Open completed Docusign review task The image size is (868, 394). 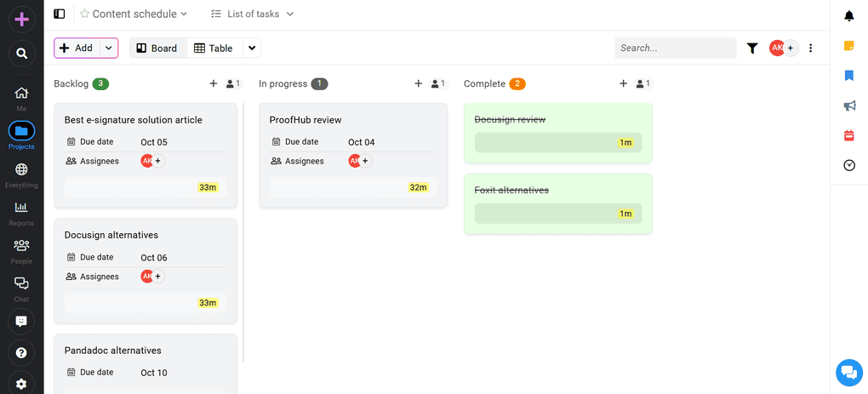(x=511, y=119)
